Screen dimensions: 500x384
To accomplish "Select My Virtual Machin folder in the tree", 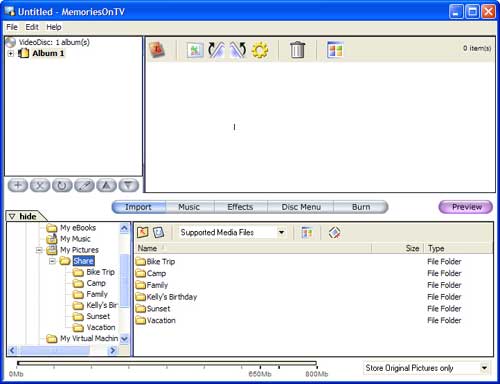I will point(89,339).
